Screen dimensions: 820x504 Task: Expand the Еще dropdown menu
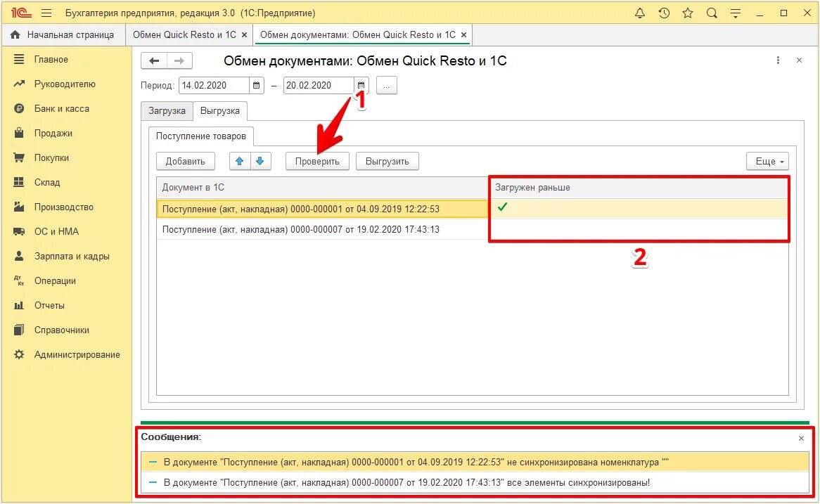tap(767, 162)
